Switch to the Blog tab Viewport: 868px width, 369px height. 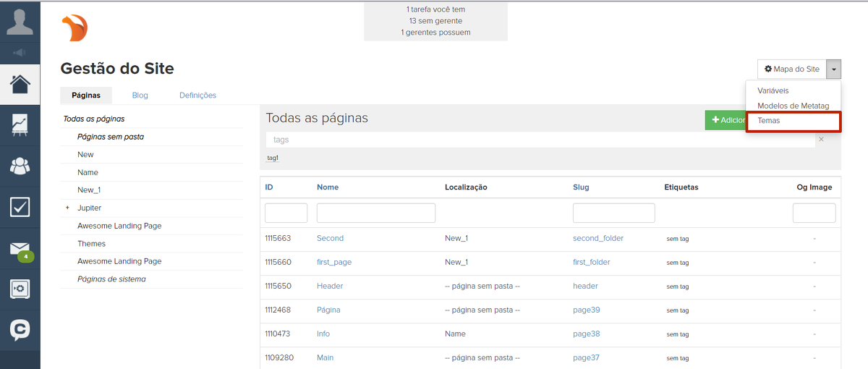(x=140, y=96)
